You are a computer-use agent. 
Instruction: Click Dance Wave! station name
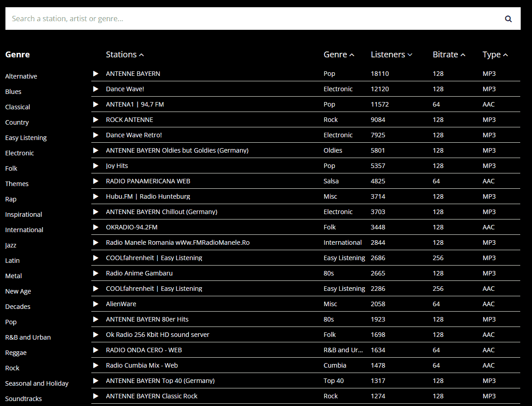(x=125, y=89)
